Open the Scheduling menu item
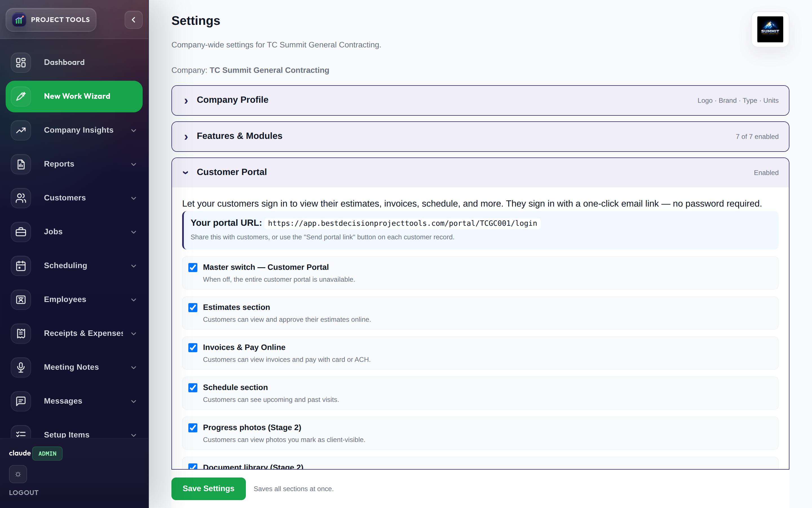The height and width of the screenshot is (508, 812). tap(74, 266)
